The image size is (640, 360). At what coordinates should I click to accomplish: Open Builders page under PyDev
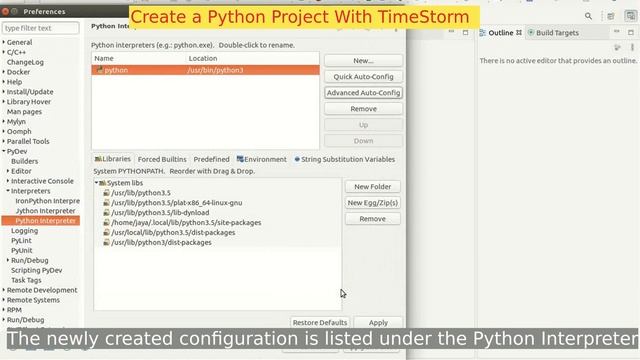tap(24, 161)
